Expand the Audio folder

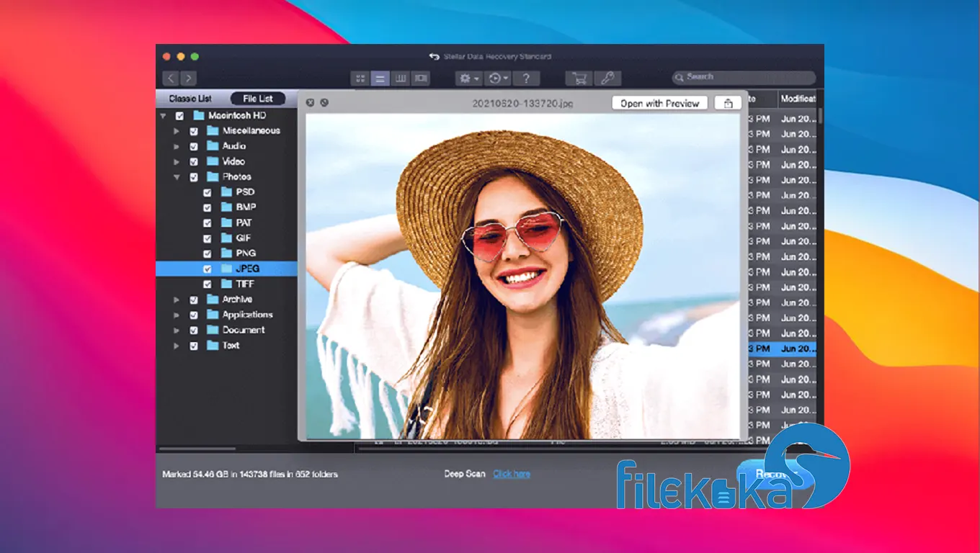[177, 146]
